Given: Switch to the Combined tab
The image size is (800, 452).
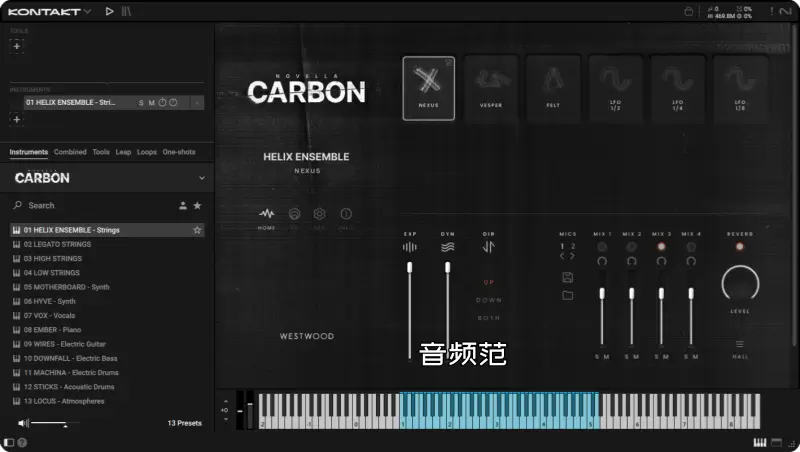Looking at the screenshot, I should pos(70,152).
